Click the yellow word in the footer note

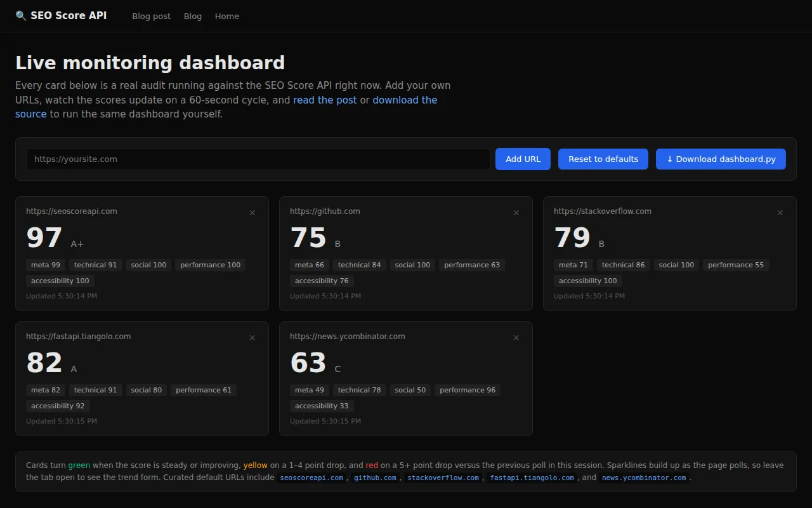pyautogui.click(x=256, y=465)
